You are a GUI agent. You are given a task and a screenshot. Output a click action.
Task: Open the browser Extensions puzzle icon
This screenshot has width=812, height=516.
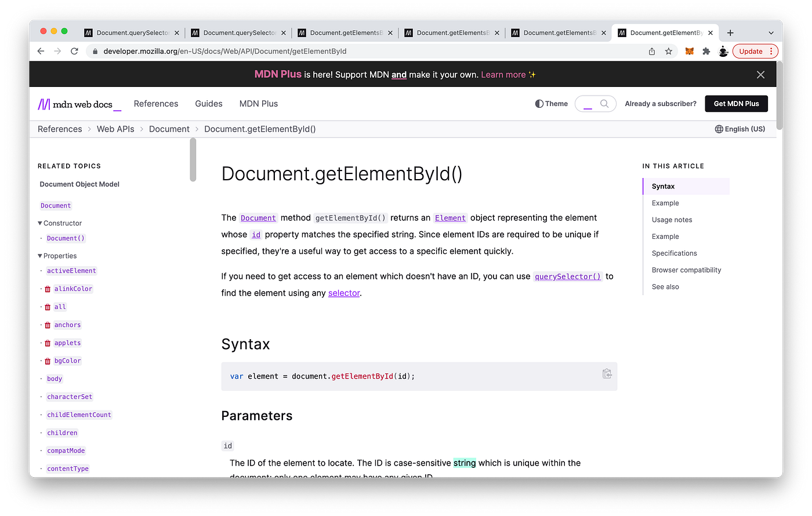[x=706, y=51]
